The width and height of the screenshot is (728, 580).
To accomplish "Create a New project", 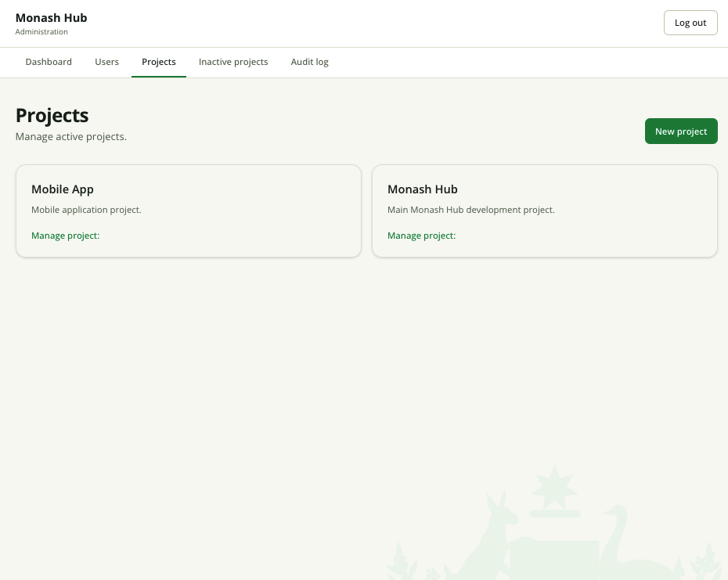I will (x=681, y=131).
